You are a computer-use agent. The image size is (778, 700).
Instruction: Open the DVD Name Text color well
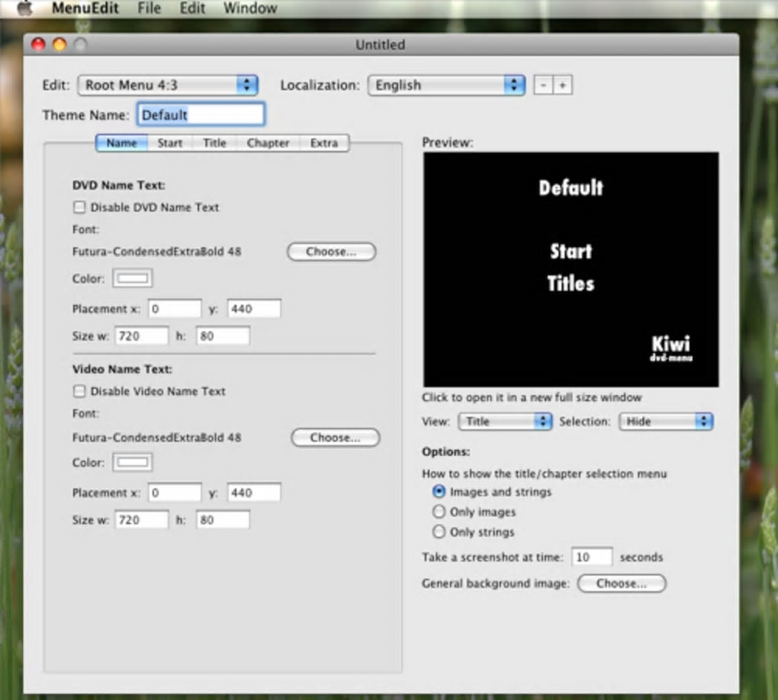click(x=133, y=278)
